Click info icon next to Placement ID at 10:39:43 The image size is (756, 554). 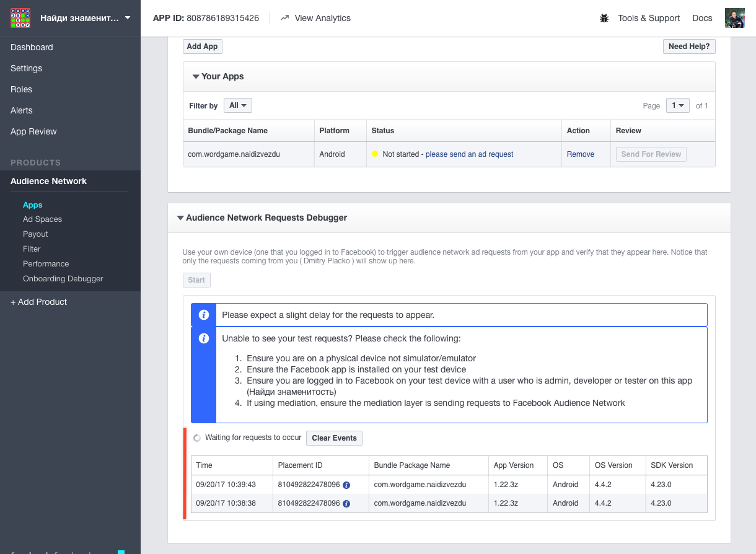coord(346,485)
